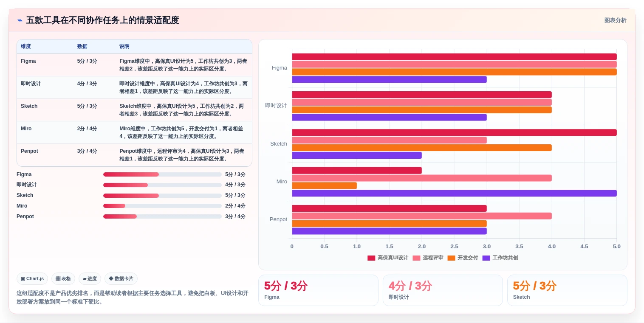
Task: Click the 4分 / 3分 value beside 即时设计 progress
Action: pyautogui.click(x=235, y=185)
